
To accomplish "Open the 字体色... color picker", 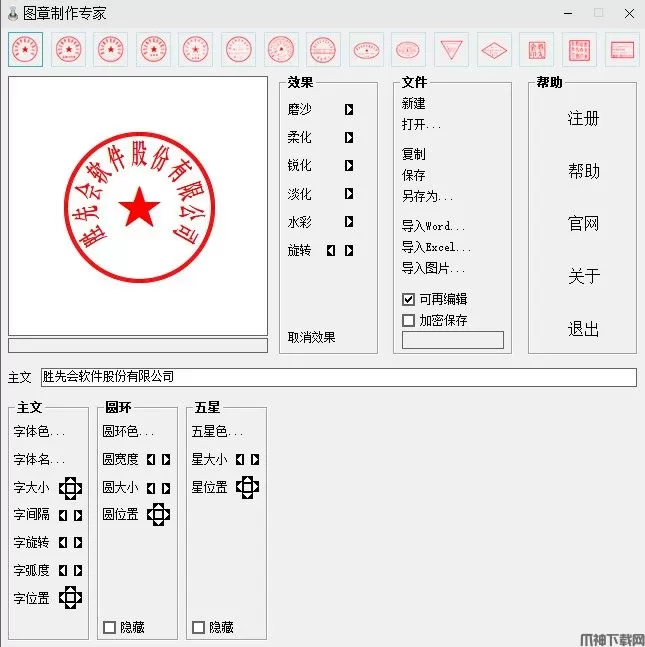I will point(39,432).
